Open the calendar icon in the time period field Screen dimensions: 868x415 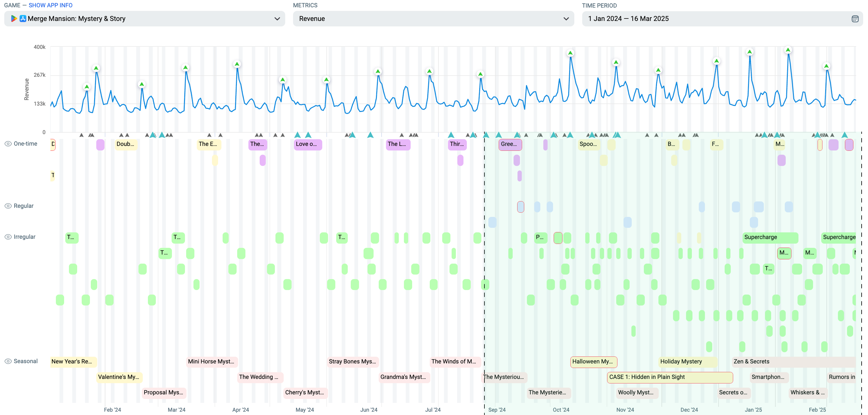[x=855, y=19]
